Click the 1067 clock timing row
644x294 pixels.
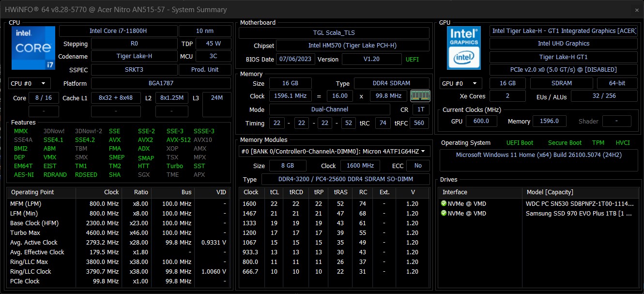(x=334, y=243)
